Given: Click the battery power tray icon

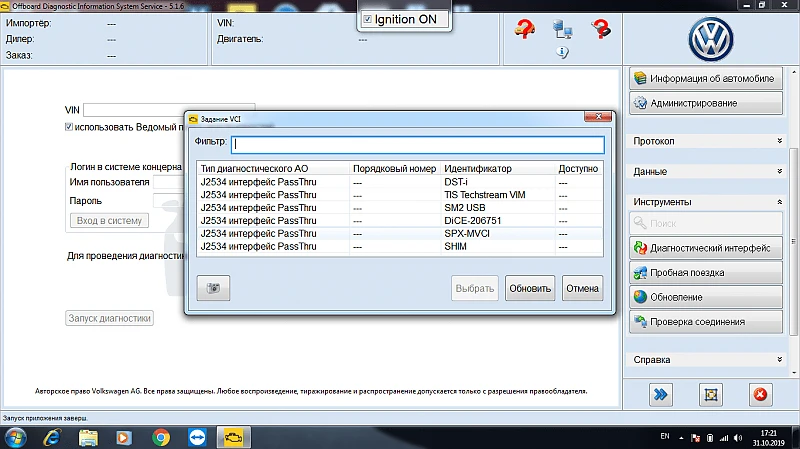Looking at the screenshot, I should click(710, 438).
